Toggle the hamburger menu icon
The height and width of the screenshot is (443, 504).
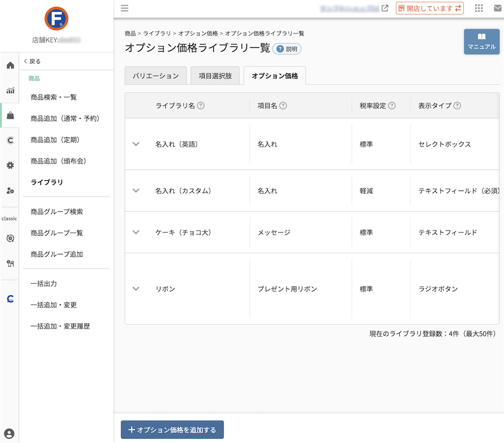pos(125,8)
